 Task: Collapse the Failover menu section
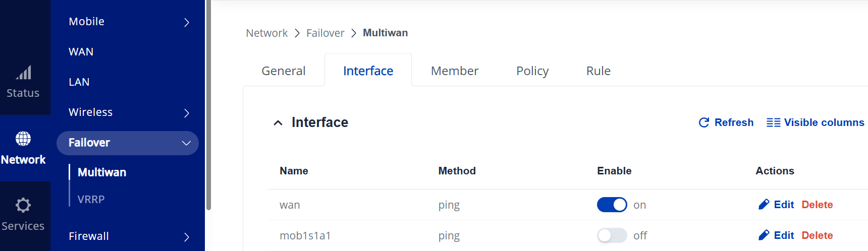click(x=186, y=143)
